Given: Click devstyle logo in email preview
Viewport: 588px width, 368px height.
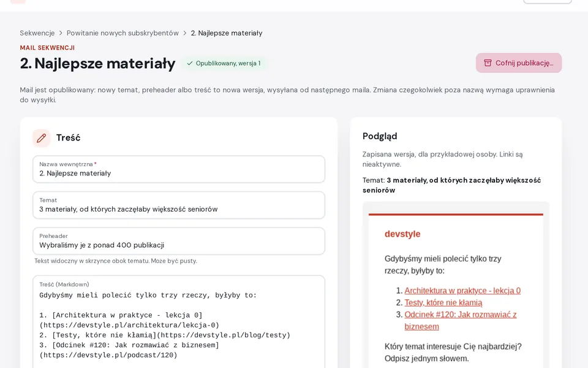Looking at the screenshot, I should coord(402,234).
